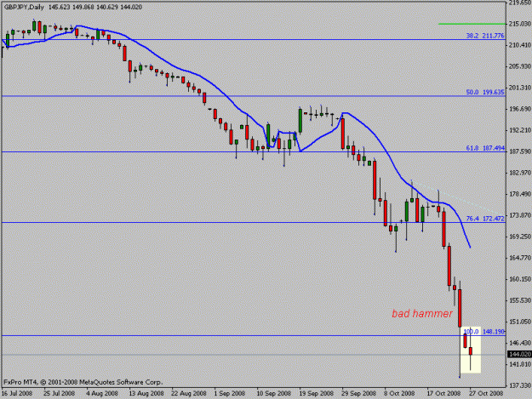
Task: Click the 215.030 price axis label
Action: click(520, 24)
